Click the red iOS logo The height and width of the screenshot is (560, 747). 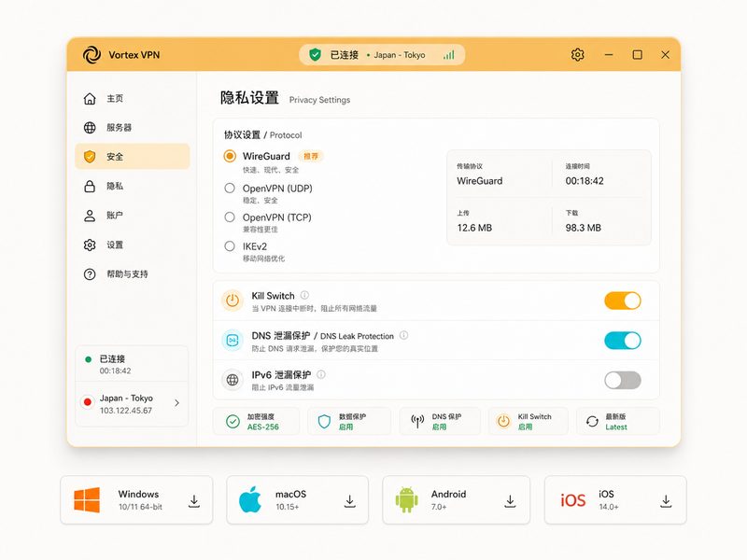[x=572, y=500]
